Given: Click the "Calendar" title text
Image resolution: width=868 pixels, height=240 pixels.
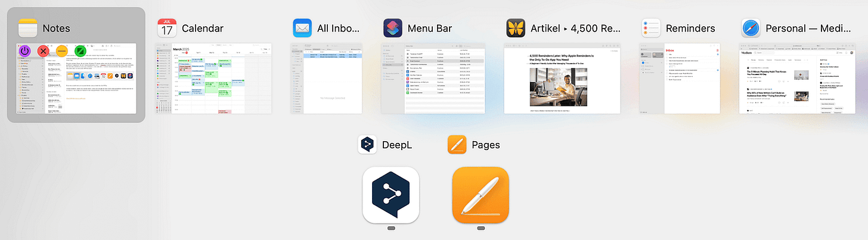Looking at the screenshot, I should [x=203, y=29].
